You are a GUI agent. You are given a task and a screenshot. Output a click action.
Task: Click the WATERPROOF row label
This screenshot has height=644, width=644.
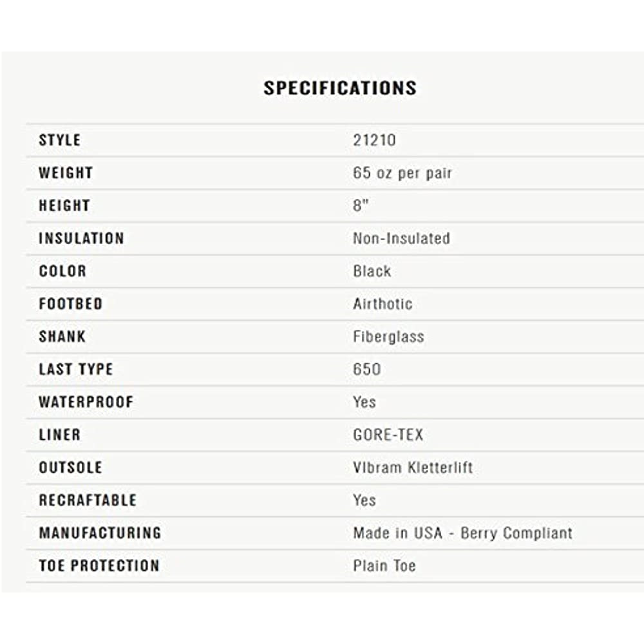tap(86, 402)
